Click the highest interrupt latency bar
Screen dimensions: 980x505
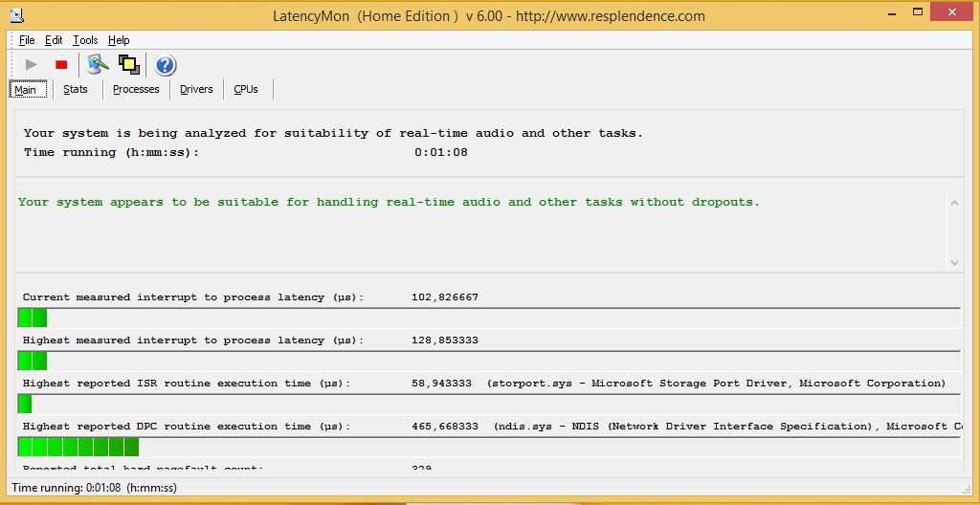(489, 362)
